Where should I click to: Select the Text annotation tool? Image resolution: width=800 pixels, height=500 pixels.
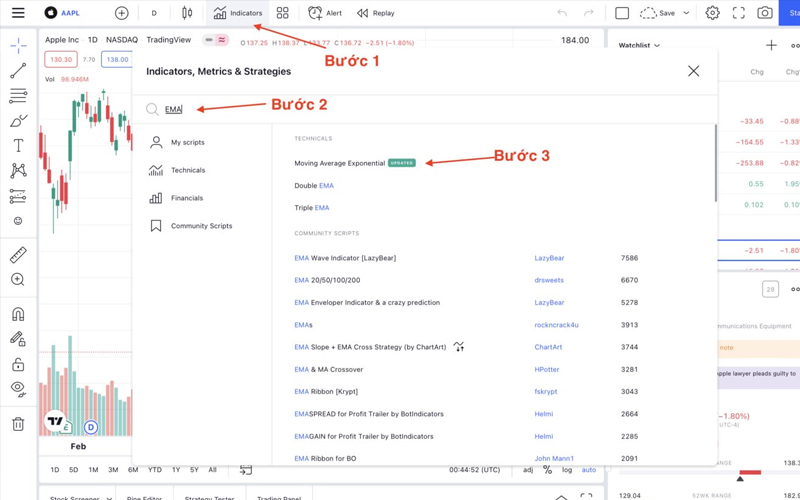18,145
